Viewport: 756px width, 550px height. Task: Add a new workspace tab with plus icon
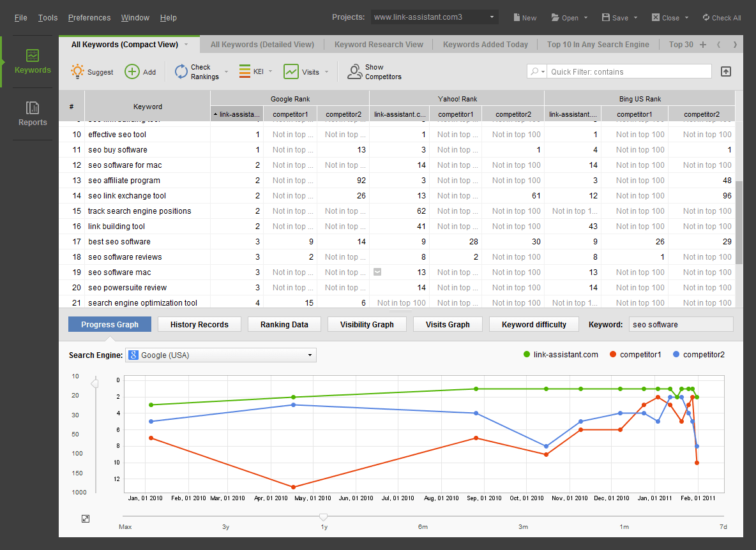702,44
